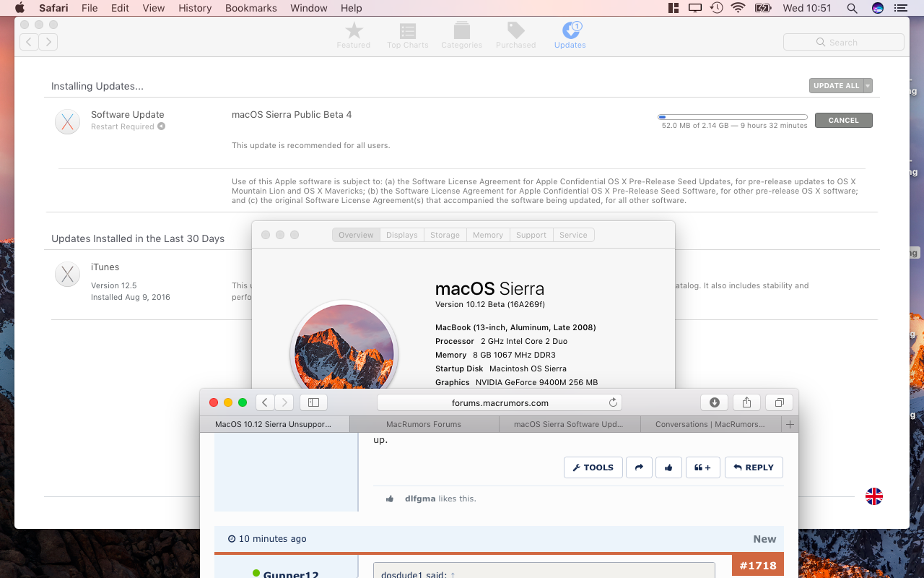Open Spotlight search in menu bar
This screenshot has height=578, width=924.
click(x=852, y=8)
